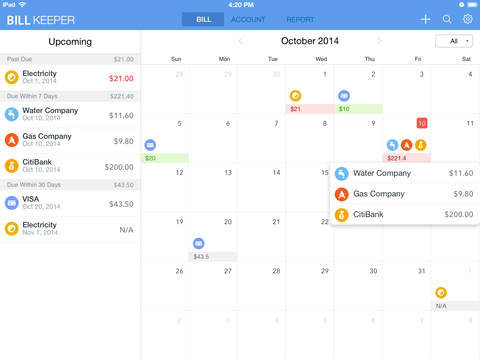
Task: Click Due Within 30 Days header
Action: (70, 185)
